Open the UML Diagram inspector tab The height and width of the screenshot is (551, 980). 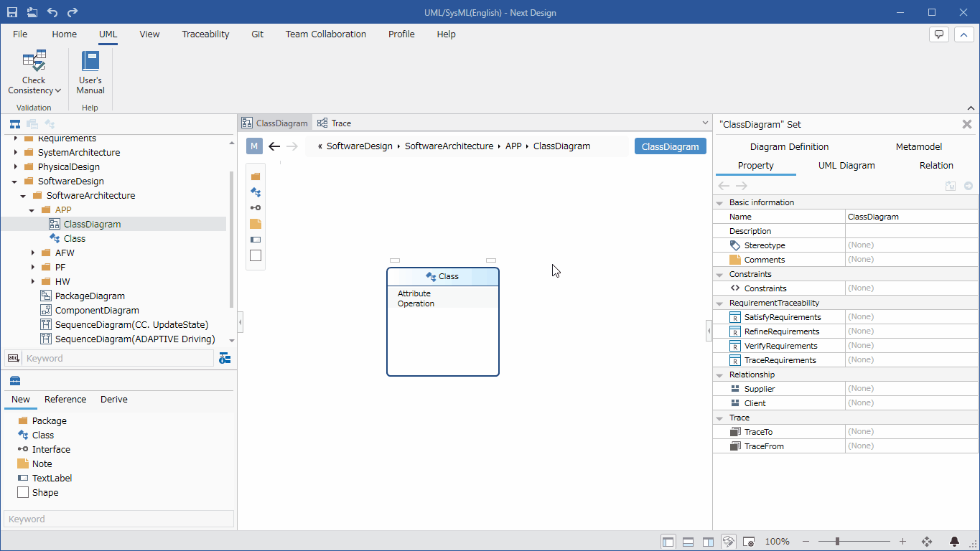[x=846, y=165]
